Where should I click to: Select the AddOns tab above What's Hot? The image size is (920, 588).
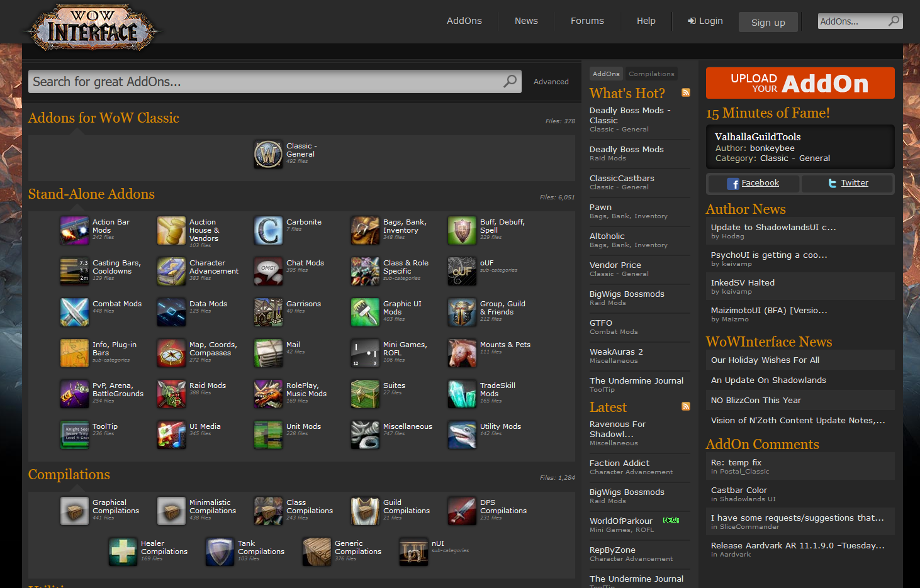point(606,74)
